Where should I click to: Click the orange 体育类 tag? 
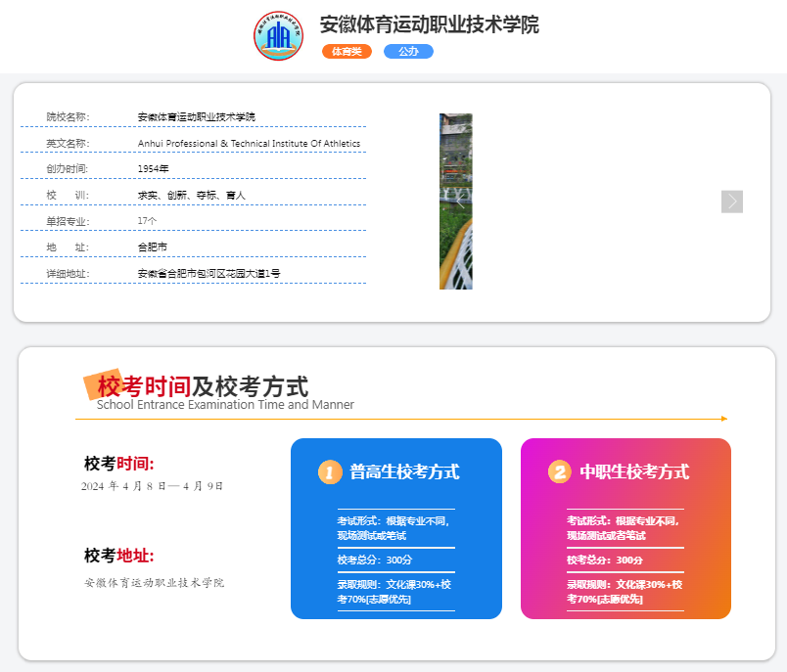[347, 52]
